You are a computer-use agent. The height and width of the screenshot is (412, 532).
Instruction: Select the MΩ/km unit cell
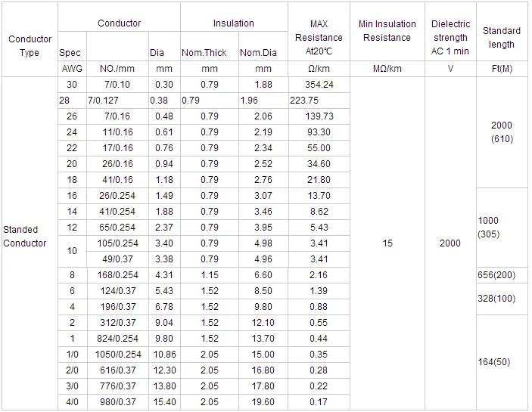pyautogui.click(x=387, y=69)
